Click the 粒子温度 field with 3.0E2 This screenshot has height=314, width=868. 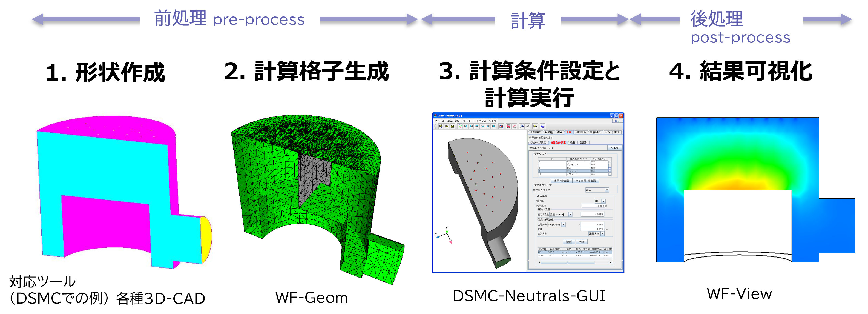[593, 206]
